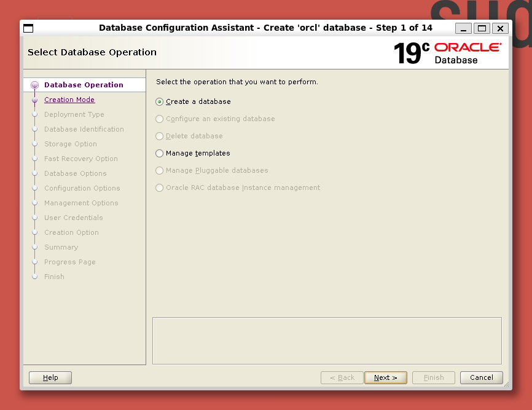Close the Database Configuration Assistant window

pos(500,28)
